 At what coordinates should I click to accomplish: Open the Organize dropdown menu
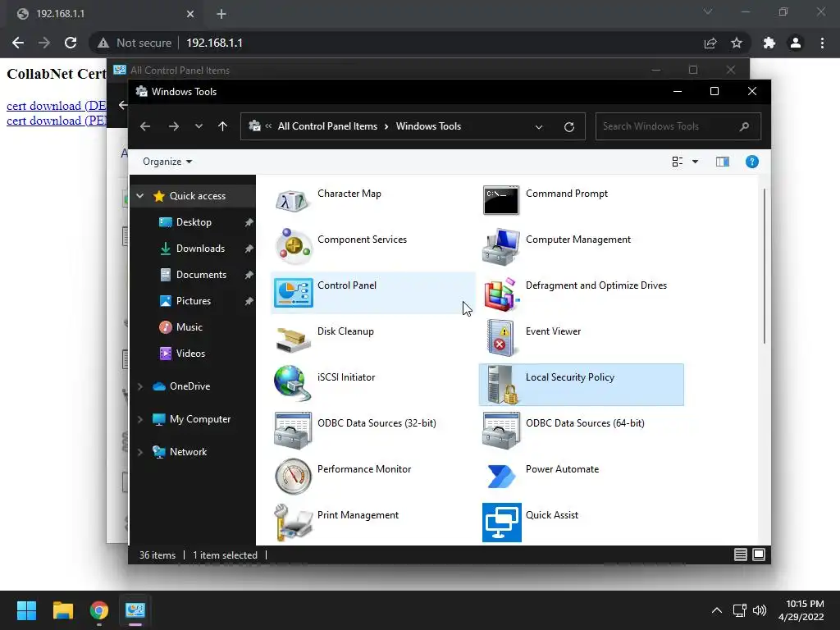pos(167,162)
